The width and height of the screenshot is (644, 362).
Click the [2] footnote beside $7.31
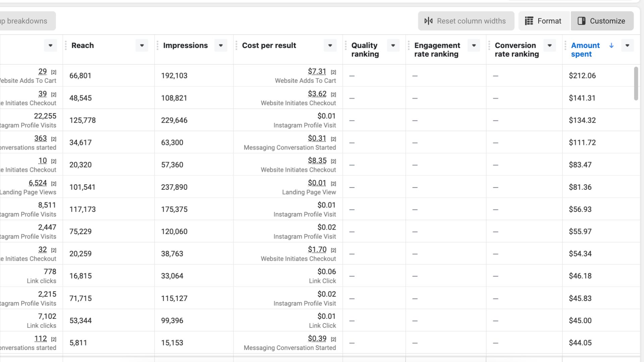[x=333, y=72]
